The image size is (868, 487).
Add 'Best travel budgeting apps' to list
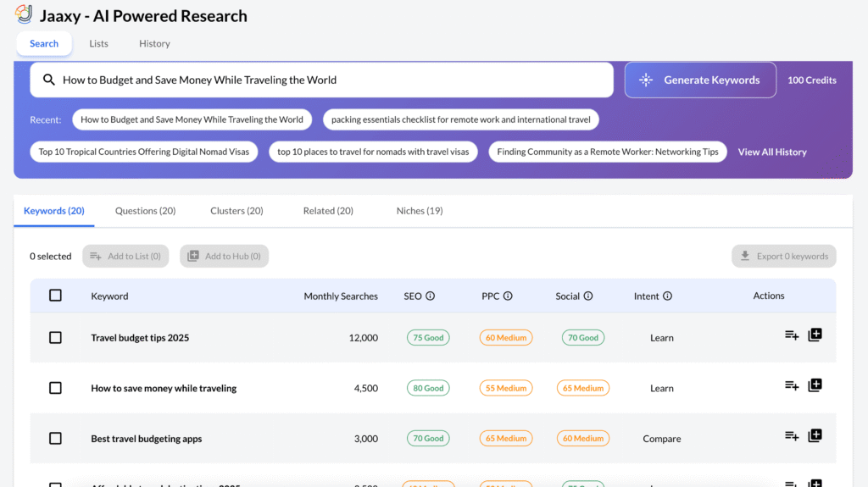(x=792, y=436)
